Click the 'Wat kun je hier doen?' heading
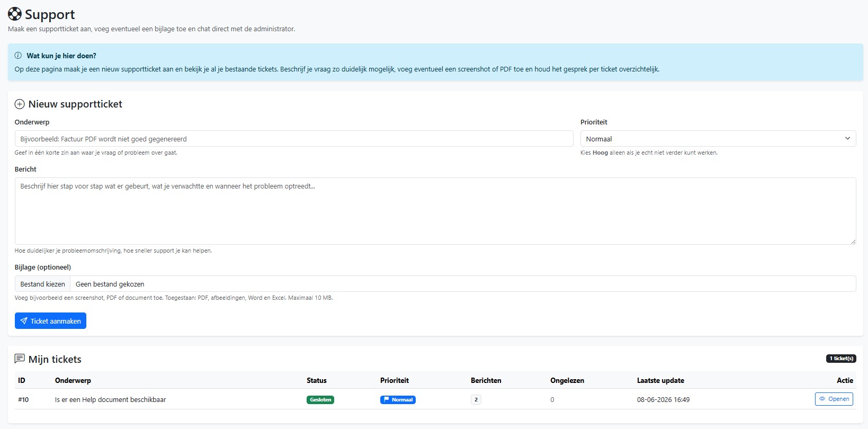 pyautogui.click(x=61, y=56)
